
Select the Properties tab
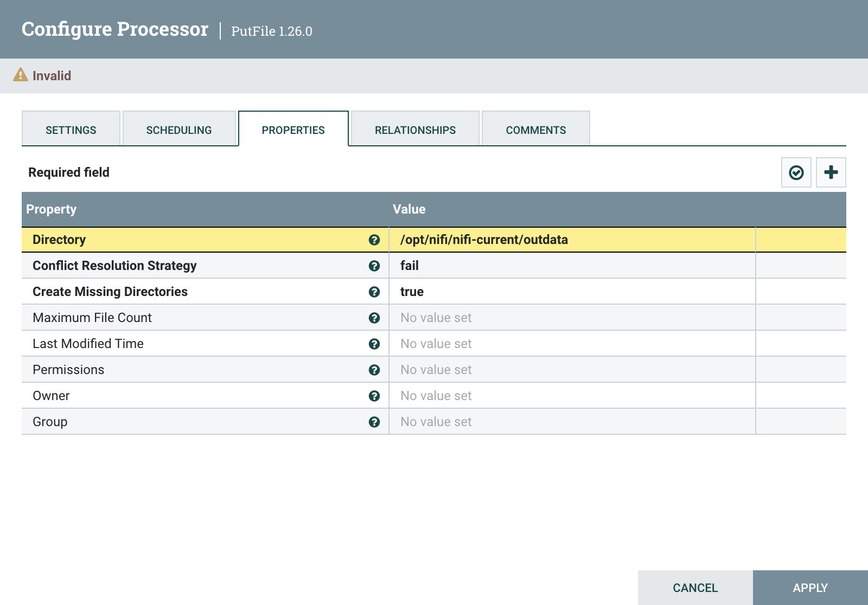tap(293, 128)
